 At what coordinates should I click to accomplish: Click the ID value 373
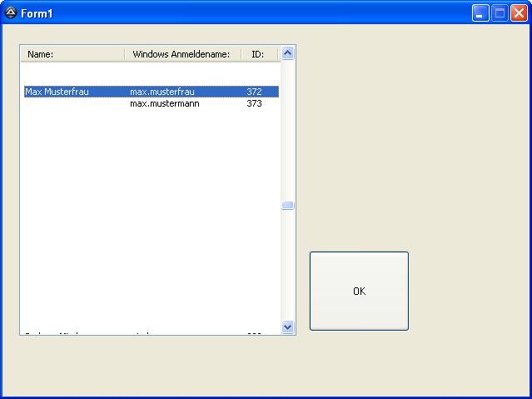(254, 104)
